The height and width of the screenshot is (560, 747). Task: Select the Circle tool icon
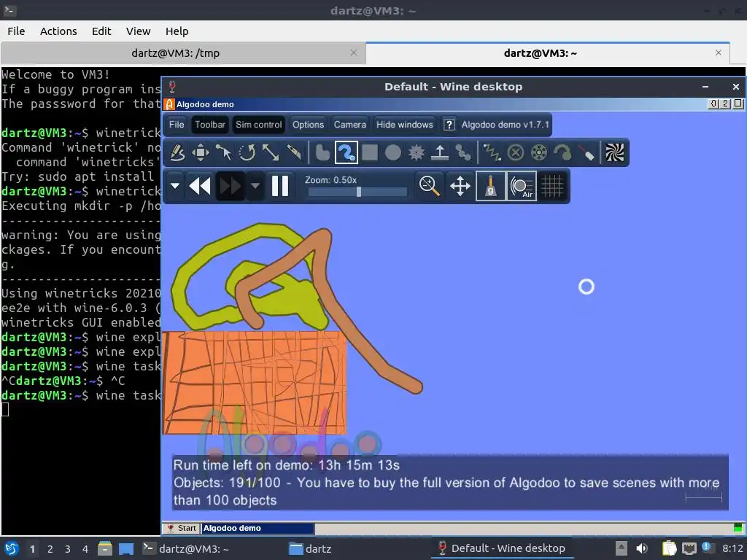pos(393,153)
